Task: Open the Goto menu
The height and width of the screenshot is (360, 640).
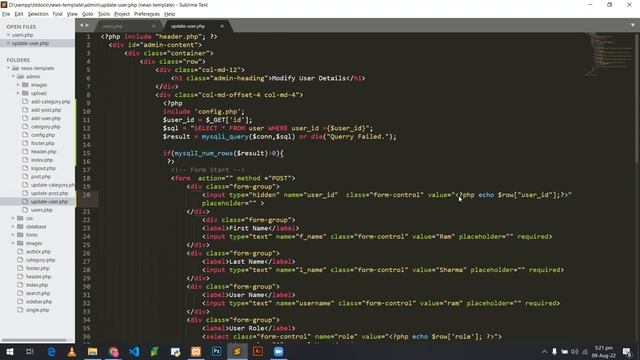Action: 88,14
